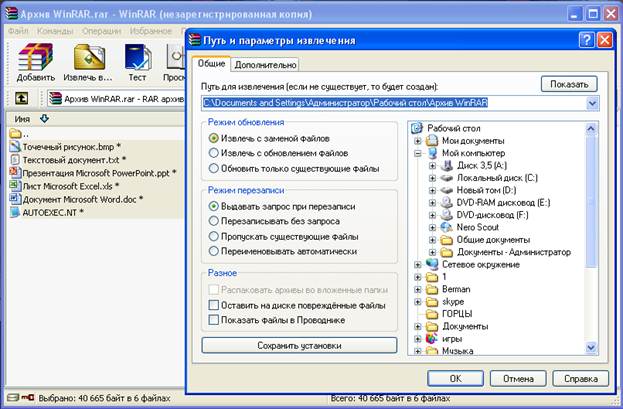Collapse Мой компьютер tree node

coord(418,153)
